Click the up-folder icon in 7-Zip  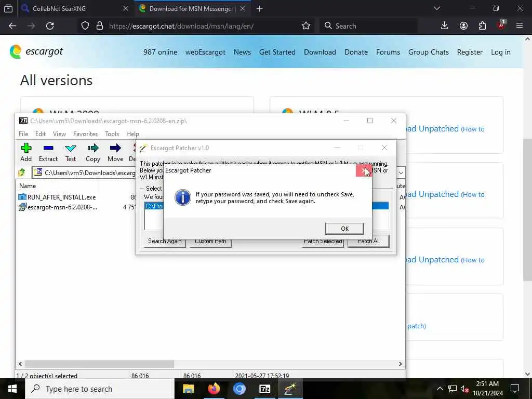pyautogui.click(x=22, y=172)
